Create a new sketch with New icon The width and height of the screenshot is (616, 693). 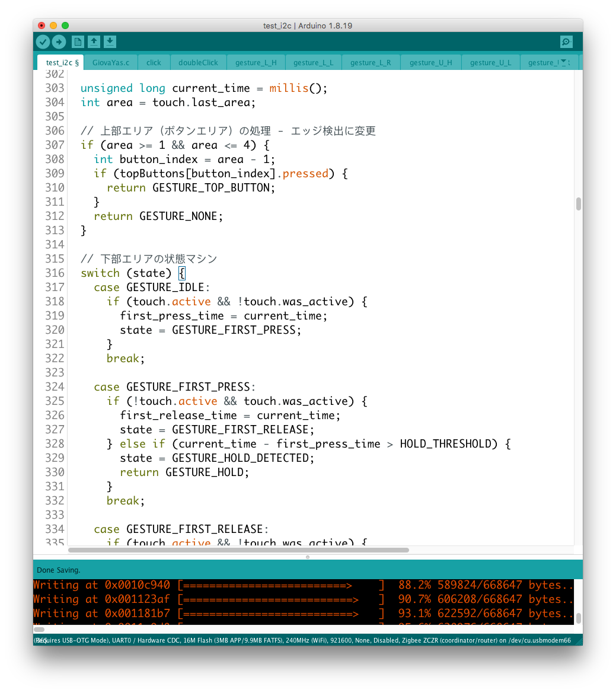tap(78, 41)
